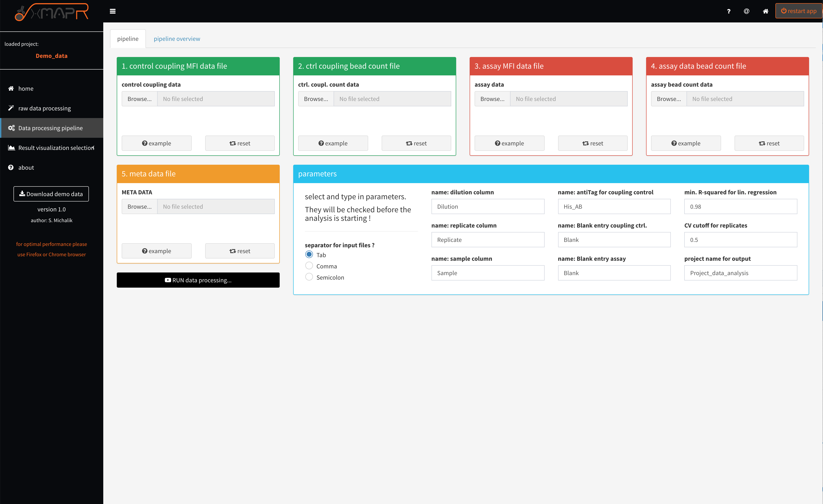Click the help question mark icon in top bar
The image size is (823, 504).
click(x=729, y=11)
